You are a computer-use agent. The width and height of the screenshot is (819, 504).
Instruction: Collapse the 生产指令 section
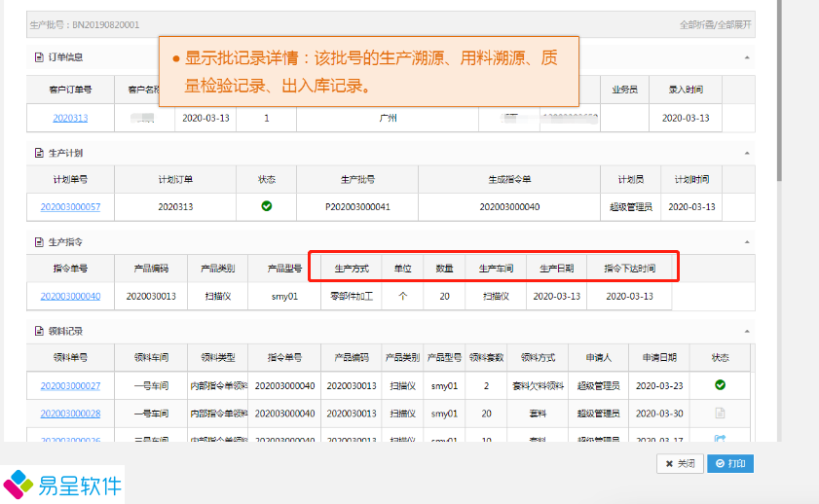click(747, 242)
